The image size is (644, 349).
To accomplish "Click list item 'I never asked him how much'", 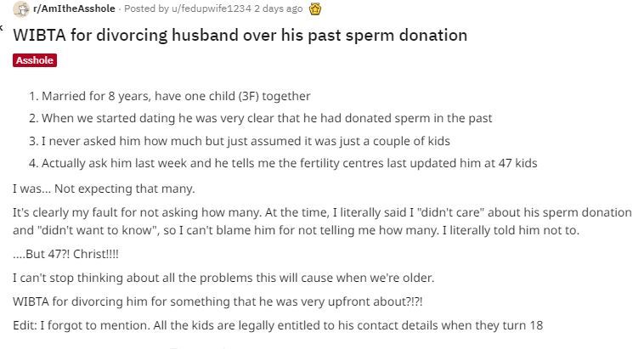I will point(240,141).
